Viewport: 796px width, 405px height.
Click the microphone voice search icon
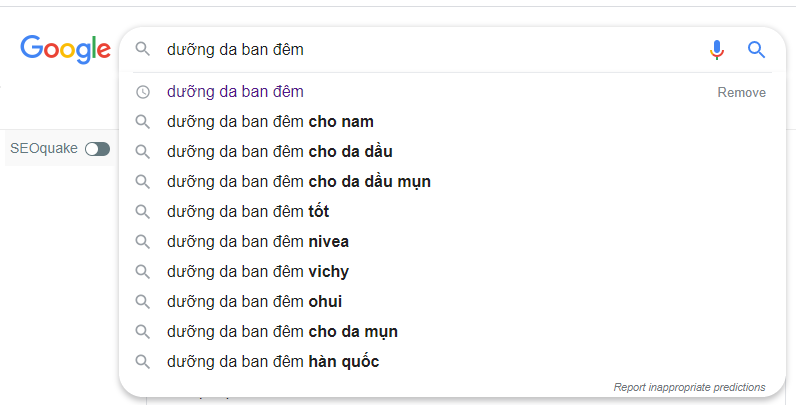(x=717, y=49)
